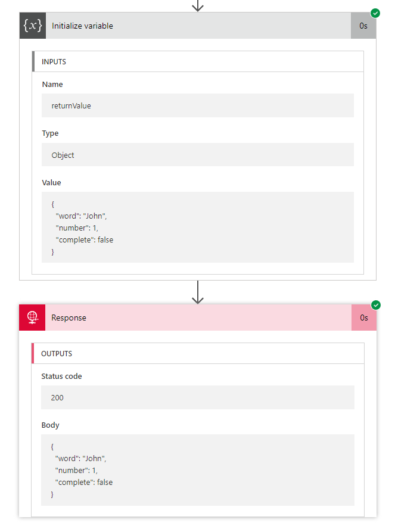The width and height of the screenshot is (395, 532).
Task: Click the Response action globe icon
Action: click(32, 318)
